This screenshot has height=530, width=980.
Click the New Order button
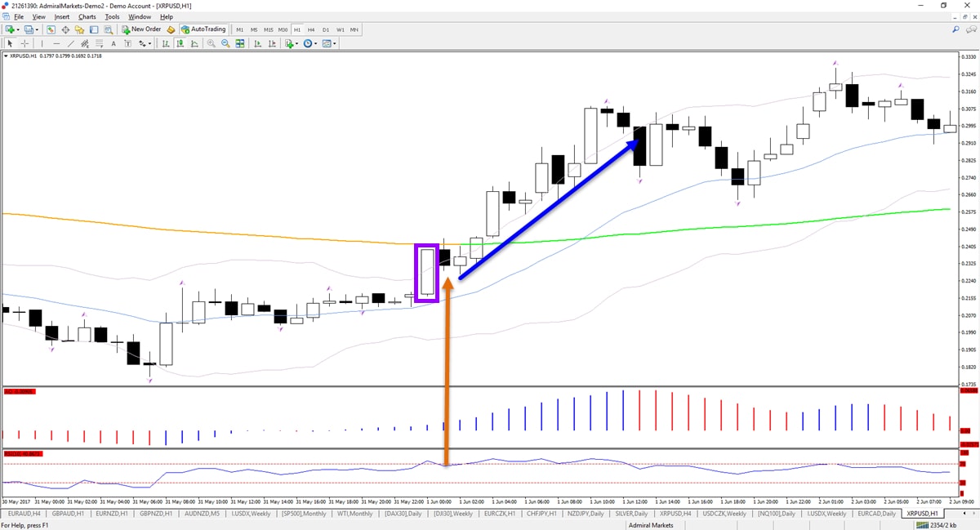click(142, 29)
